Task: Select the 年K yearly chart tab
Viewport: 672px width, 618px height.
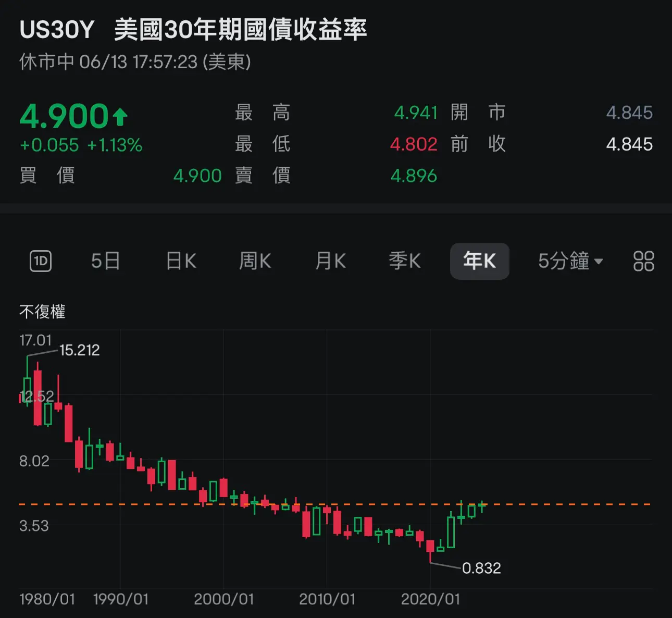Action: coord(480,261)
